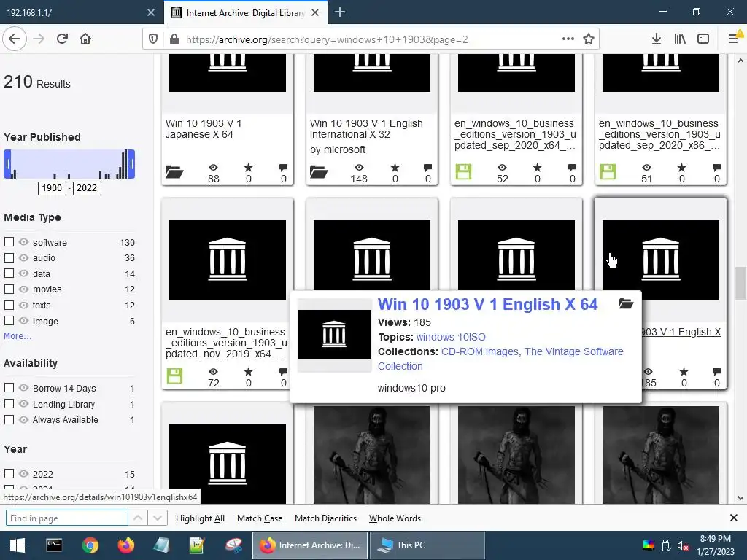Open Win 10 1903 V 1 Japanese X 64 item
This screenshot has width=747, height=560.
(x=204, y=128)
